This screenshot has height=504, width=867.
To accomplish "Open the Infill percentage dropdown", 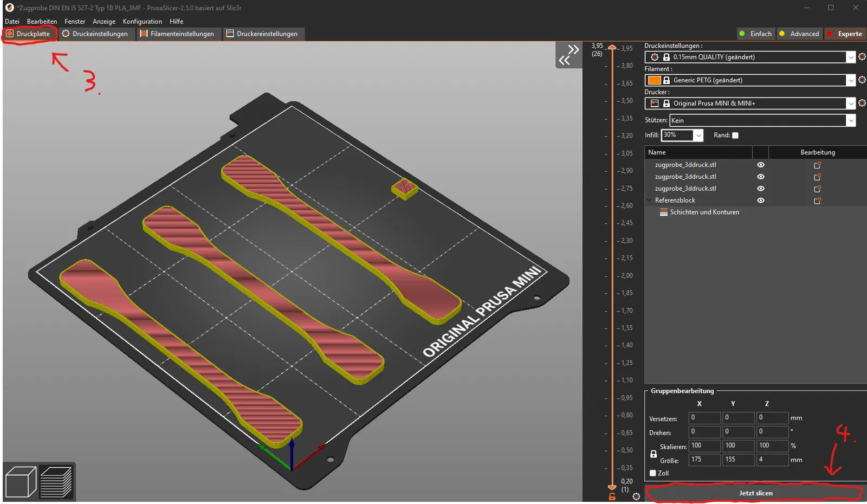I will click(x=698, y=135).
